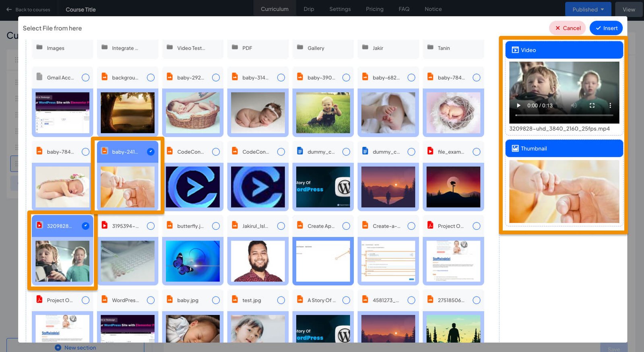
Task: Select the Gmail Acc file radio
Action: pyautogui.click(x=86, y=78)
